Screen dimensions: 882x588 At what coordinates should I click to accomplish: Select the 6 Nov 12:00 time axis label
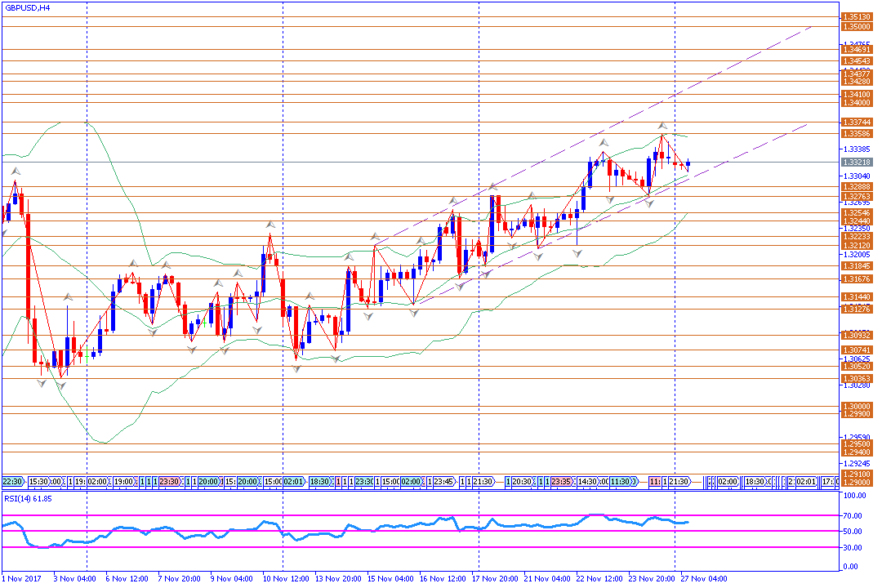[x=127, y=578]
